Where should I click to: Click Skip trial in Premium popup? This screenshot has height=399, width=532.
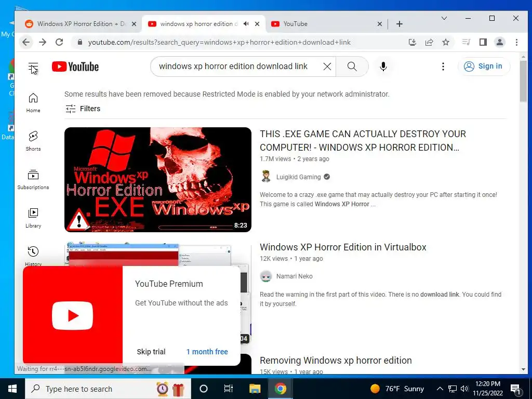pyautogui.click(x=151, y=352)
